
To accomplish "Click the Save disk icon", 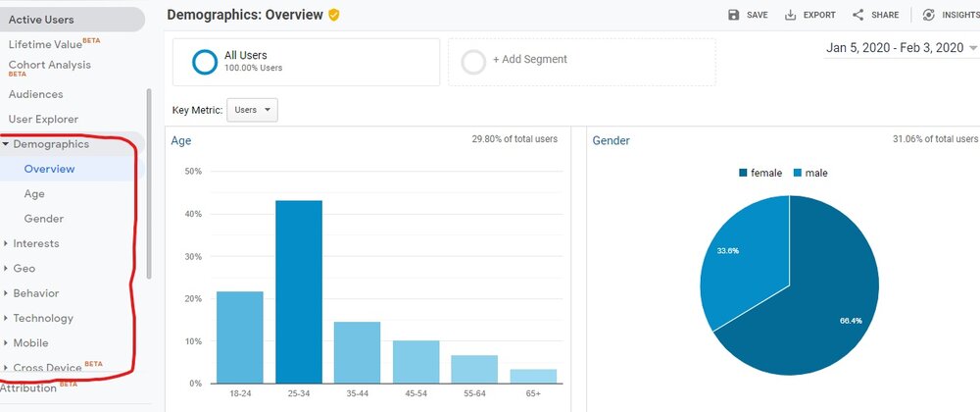I will (734, 15).
